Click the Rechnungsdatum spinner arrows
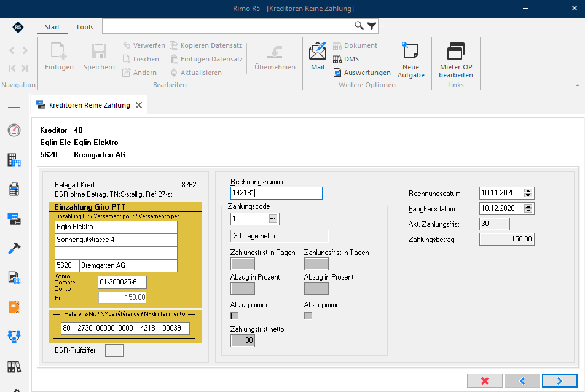The image size is (585, 392). tap(528, 193)
